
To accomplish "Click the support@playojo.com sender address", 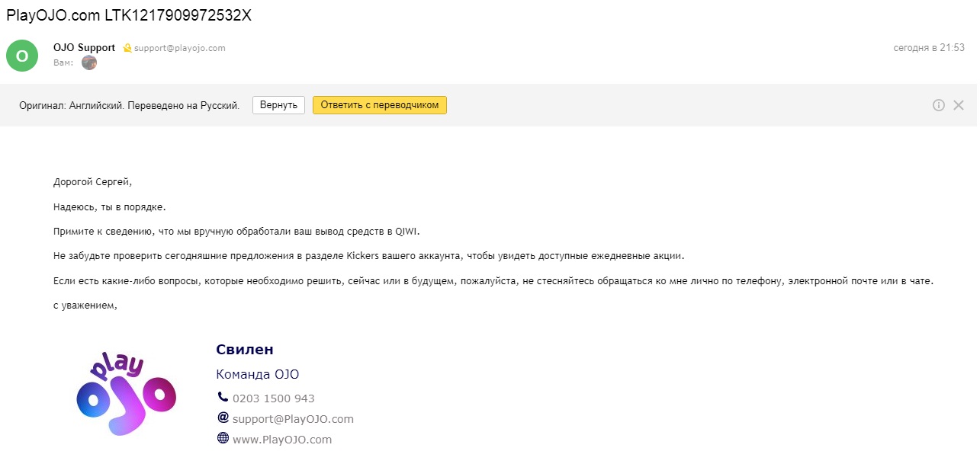I will point(180,48).
